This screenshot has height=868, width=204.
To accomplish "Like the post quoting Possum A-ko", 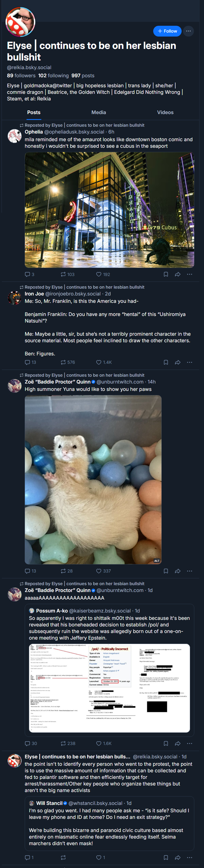I will (103, 743).
